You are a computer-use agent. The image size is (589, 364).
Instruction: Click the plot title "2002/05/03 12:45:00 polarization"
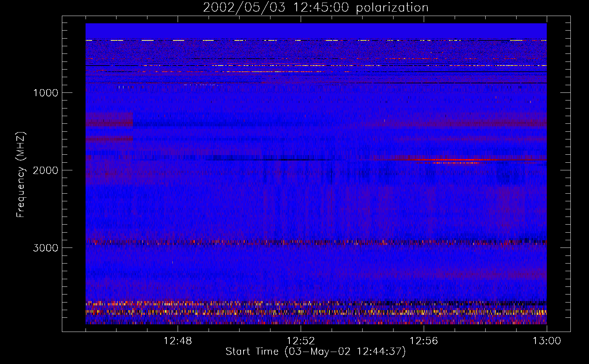tap(316, 7)
